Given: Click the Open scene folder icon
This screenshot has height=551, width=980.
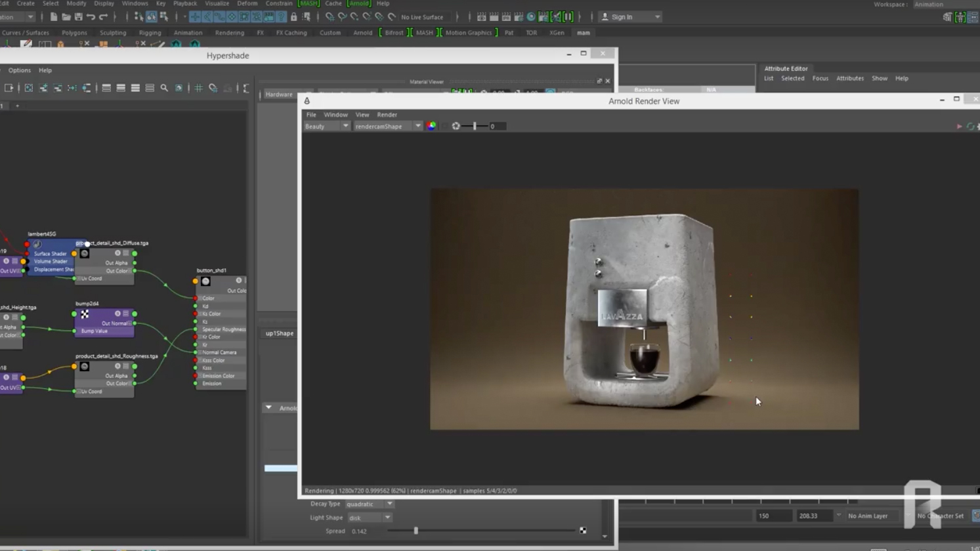Looking at the screenshot, I should click(66, 17).
